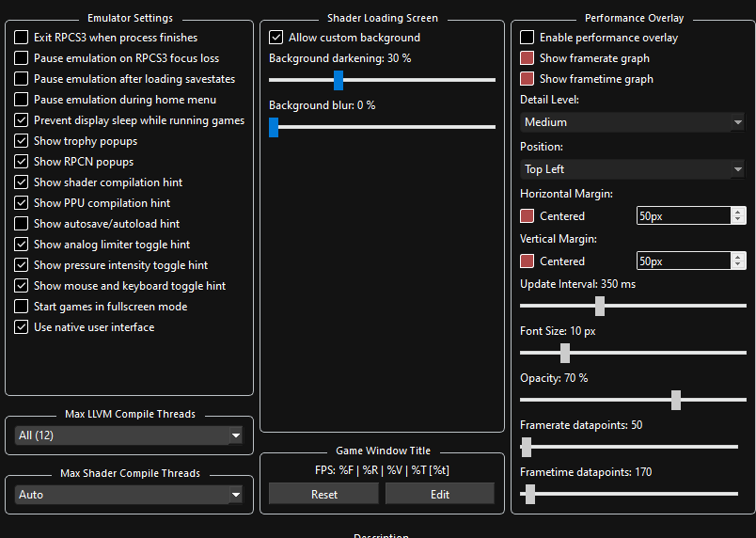Decrease Vertical Margin with down arrow
This screenshot has height=538, width=756.
[x=738, y=265]
